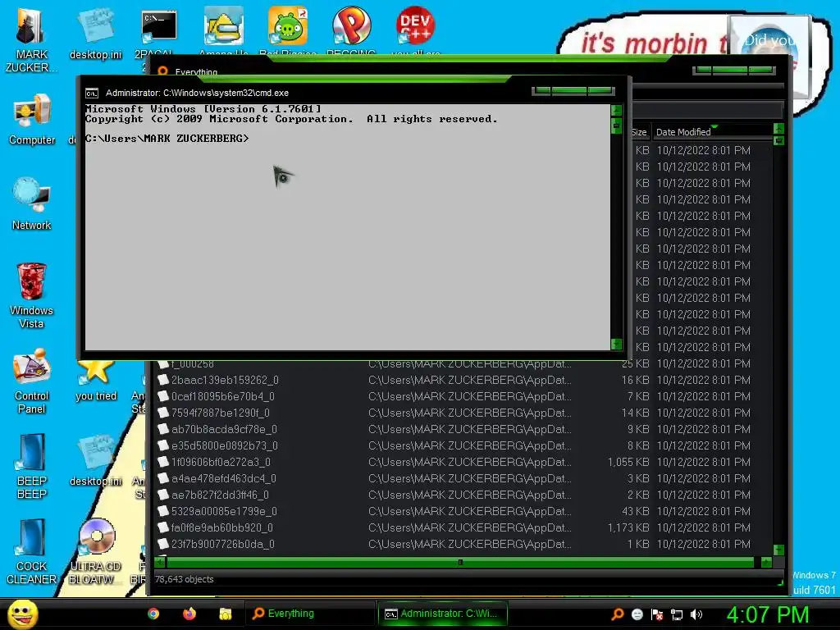Select file ab70b8acda9cf78e_0 in Everything
840x630 pixels.
coord(224,429)
